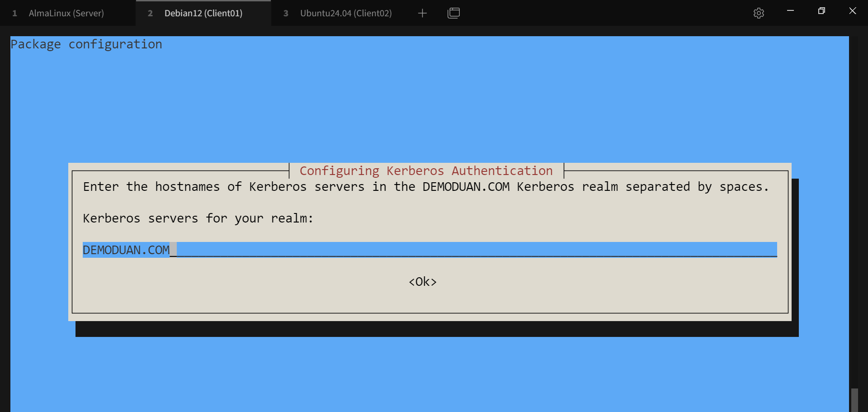Image resolution: width=868 pixels, height=412 pixels.
Task: Click the 'Configuring Kerberos Authentication' dialog title
Action: 426,171
